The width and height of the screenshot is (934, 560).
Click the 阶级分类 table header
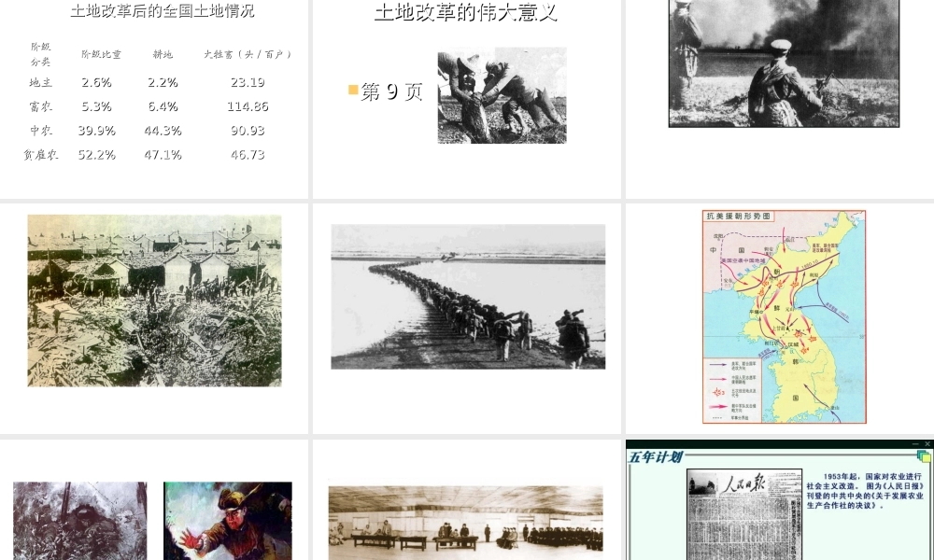(x=40, y=53)
